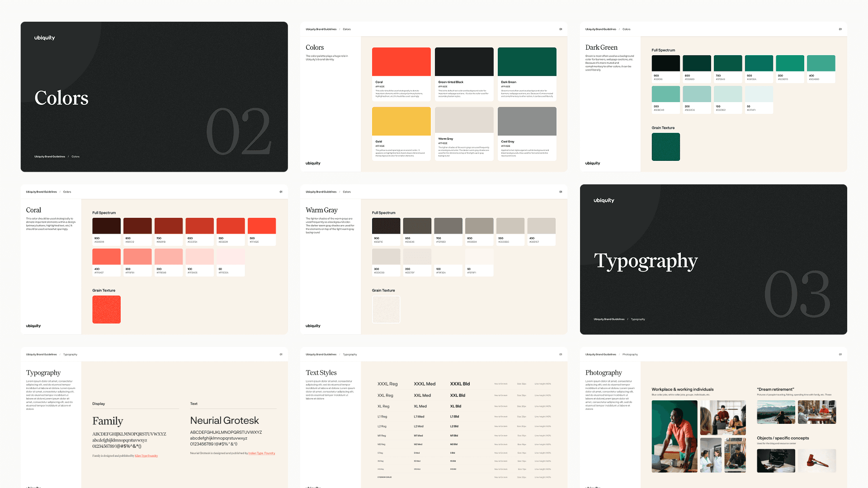
Task: Pick the Gold color swatch card
Action: click(x=401, y=121)
